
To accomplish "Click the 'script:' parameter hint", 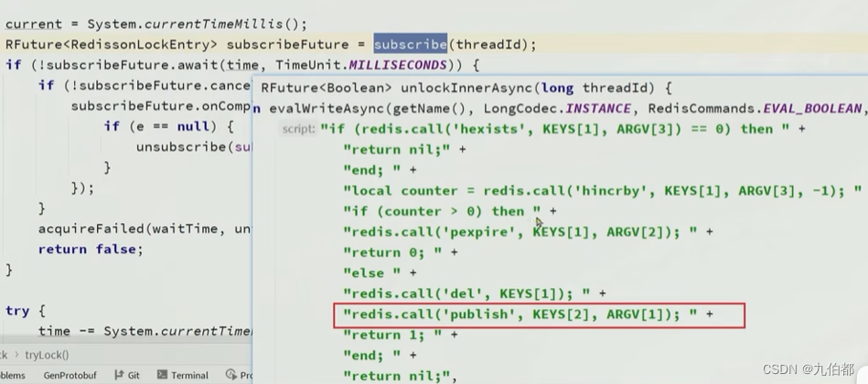I will click(298, 129).
